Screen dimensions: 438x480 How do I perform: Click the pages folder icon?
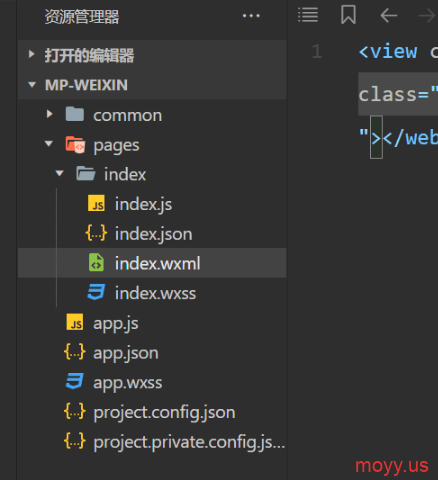(x=75, y=145)
